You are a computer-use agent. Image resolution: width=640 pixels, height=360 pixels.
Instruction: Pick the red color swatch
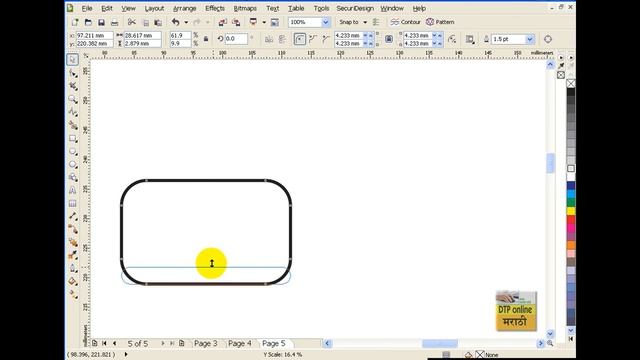[x=571, y=219]
